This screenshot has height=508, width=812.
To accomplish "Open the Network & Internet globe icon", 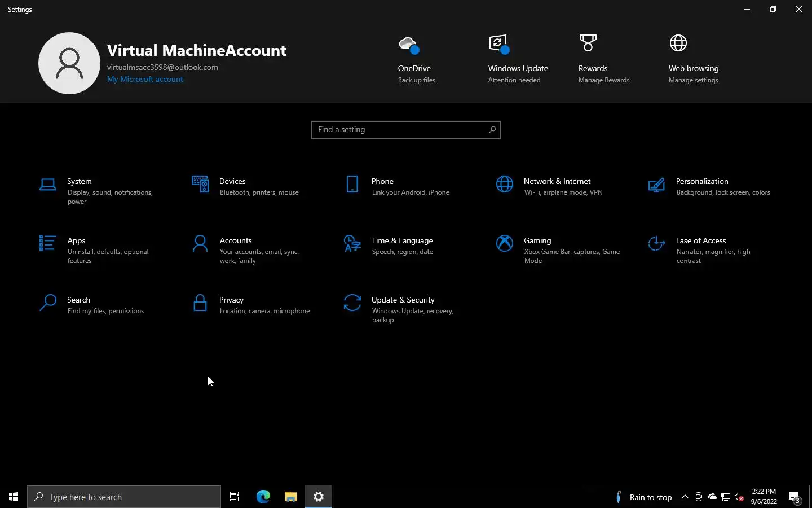I will (x=505, y=184).
